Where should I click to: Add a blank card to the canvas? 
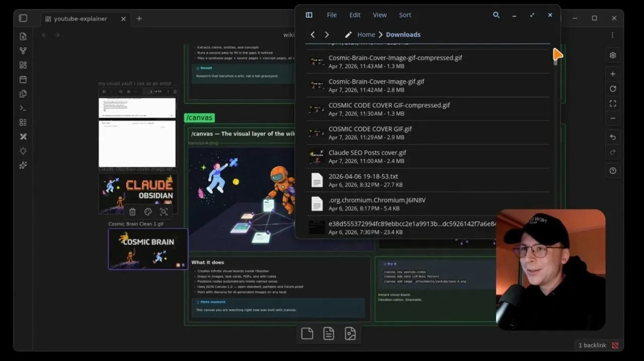pyautogui.click(x=307, y=333)
